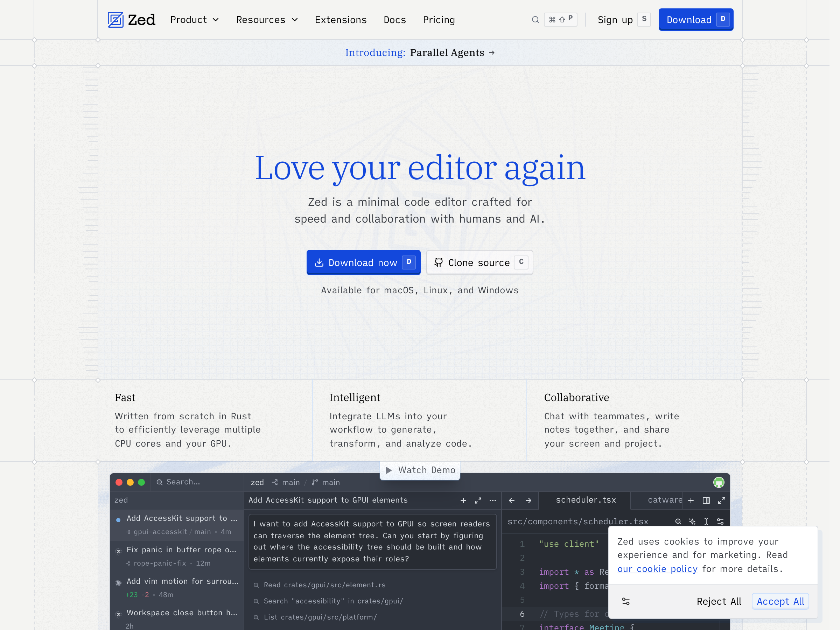Click the AI sparkle icon in editor toolbar
The width and height of the screenshot is (840, 630).
(692, 521)
